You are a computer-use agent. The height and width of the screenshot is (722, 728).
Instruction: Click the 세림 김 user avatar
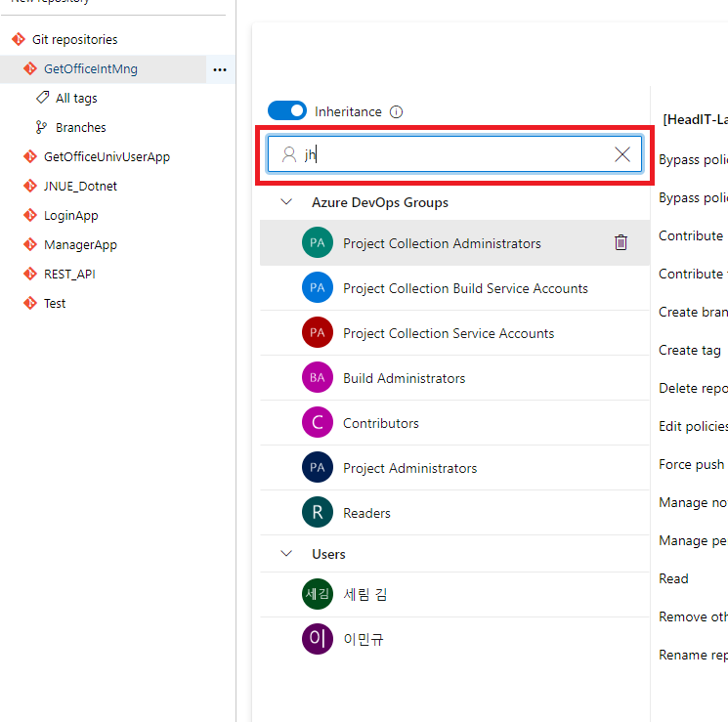coord(318,594)
